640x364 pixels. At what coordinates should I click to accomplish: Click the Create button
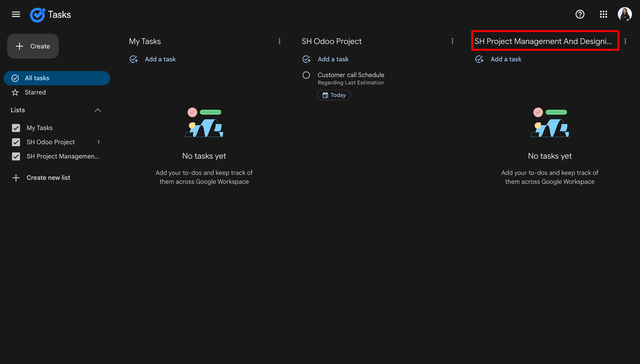(33, 46)
